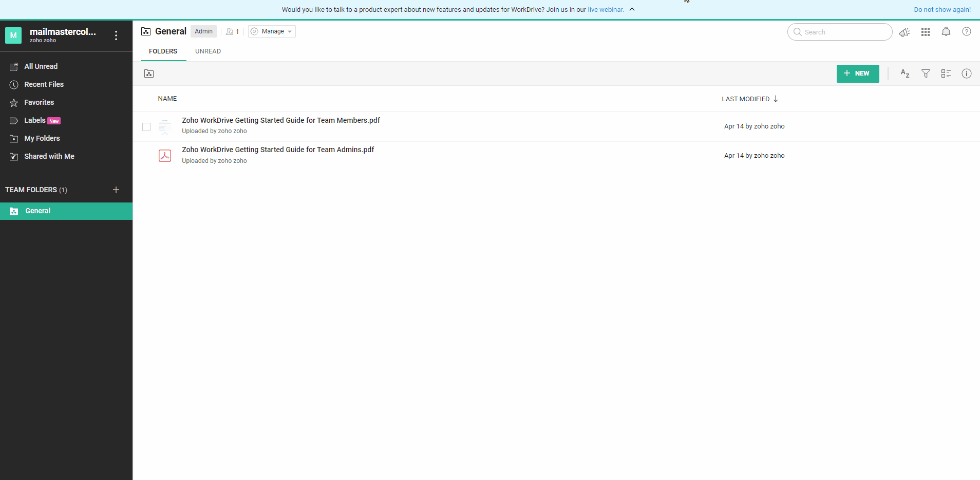The width and height of the screenshot is (980, 480).
Task: Open the notifications bell
Action: pyautogui.click(x=946, y=32)
